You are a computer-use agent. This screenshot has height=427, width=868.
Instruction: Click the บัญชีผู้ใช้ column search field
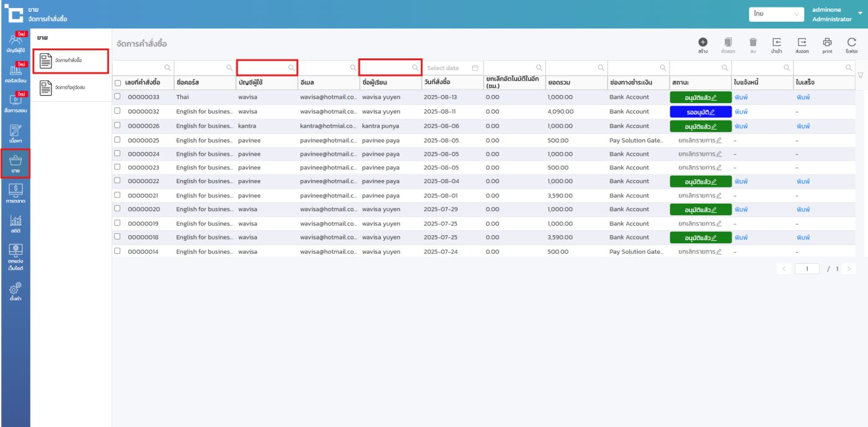[263, 67]
